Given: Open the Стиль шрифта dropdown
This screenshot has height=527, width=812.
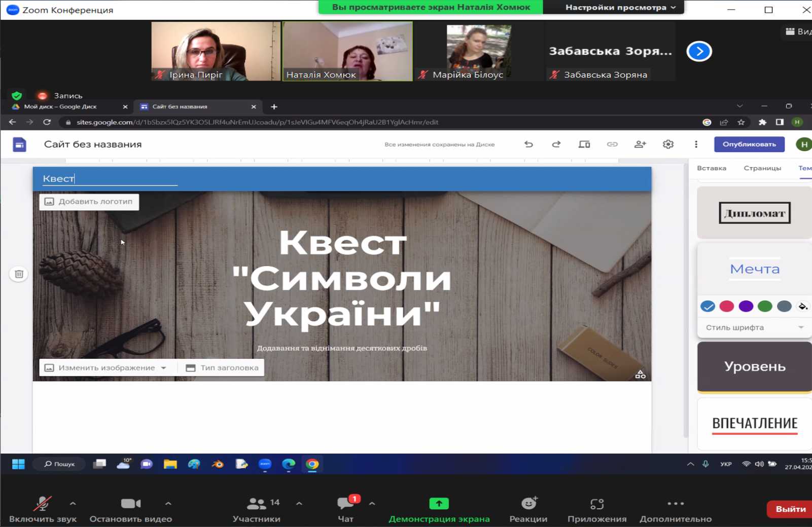Looking at the screenshot, I should pyautogui.click(x=754, y=327).
